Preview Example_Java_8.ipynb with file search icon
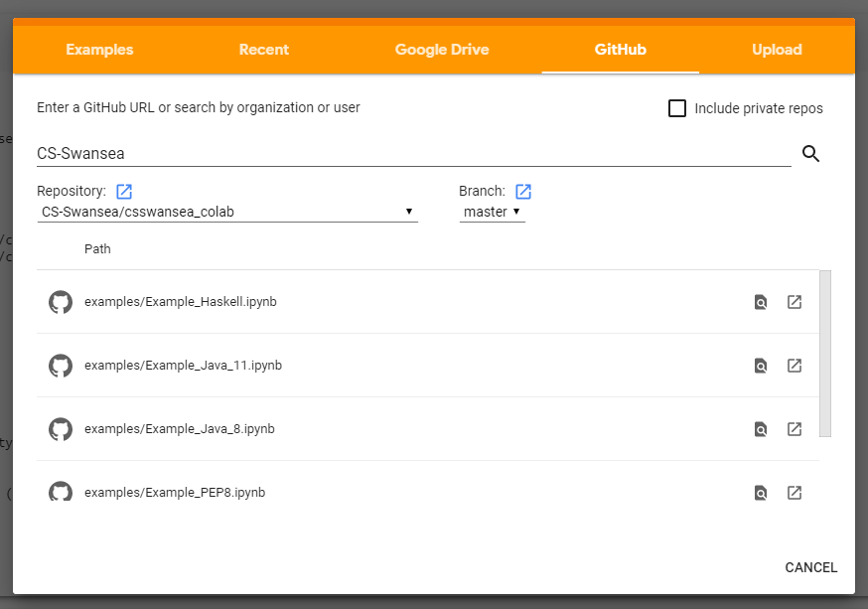868x609 pixels. click(x=761, y=429)
